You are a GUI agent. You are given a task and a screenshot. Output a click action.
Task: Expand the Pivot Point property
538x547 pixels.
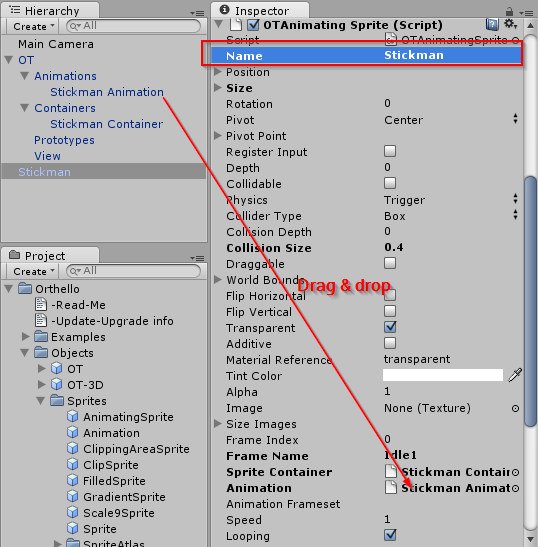point(218,135)
